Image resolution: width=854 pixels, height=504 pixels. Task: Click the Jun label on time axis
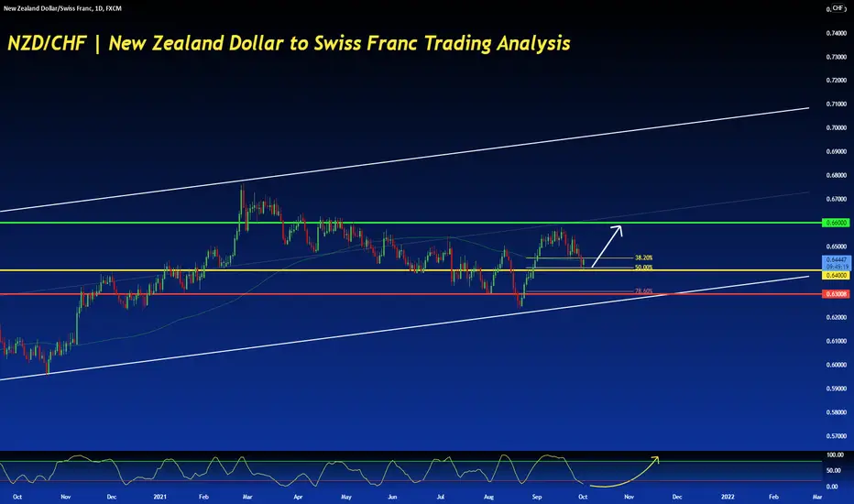pyautogui.click(x=392, y=497)
